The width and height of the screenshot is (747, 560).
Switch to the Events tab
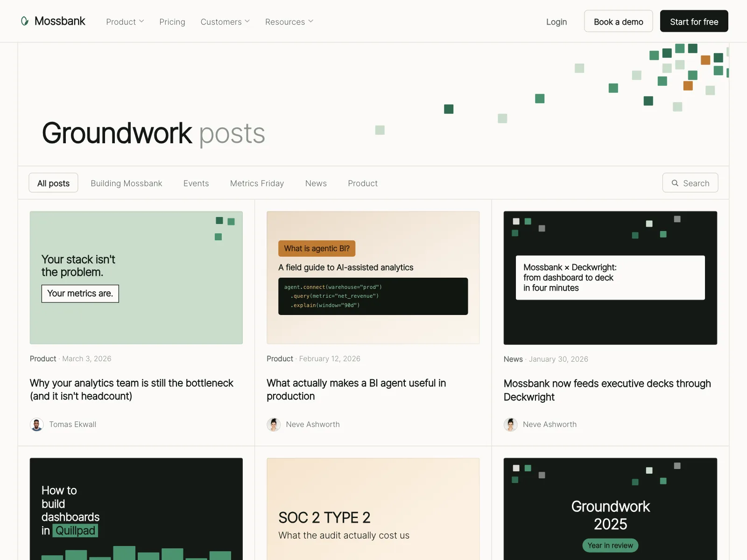[196, 183]
